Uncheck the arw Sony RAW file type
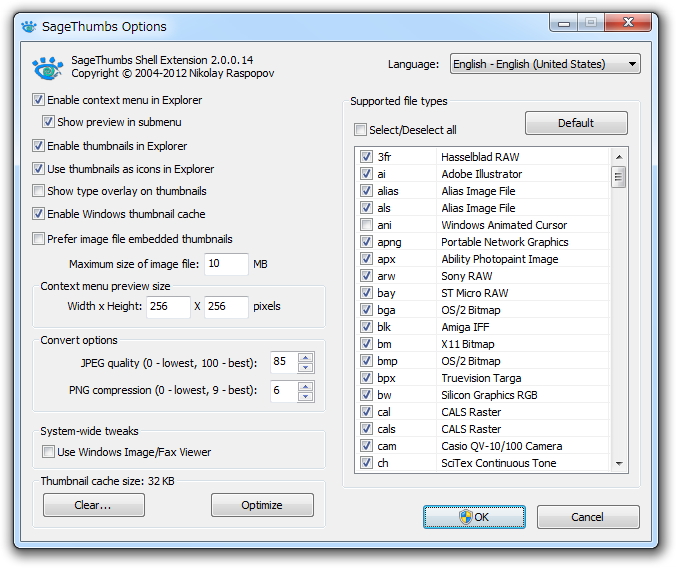The width and height of the screenshot is (676, 568). click(x=366, y=276)
